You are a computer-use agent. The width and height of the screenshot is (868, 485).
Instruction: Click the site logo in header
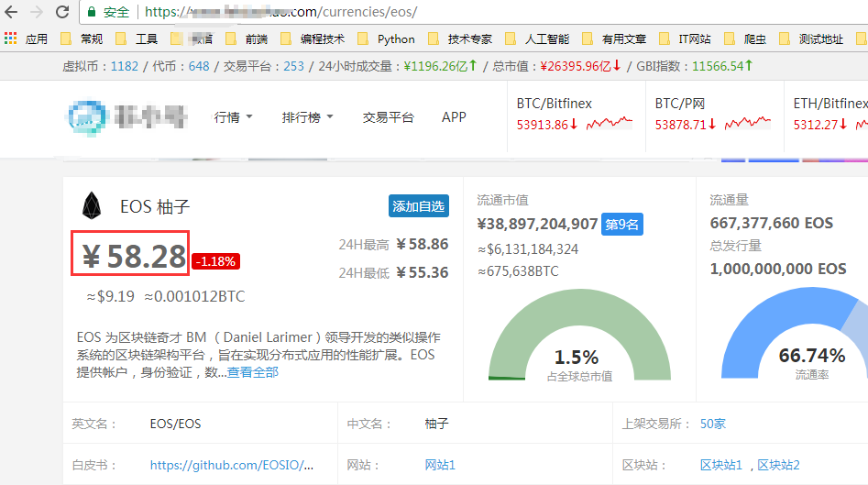pos(127,116)
